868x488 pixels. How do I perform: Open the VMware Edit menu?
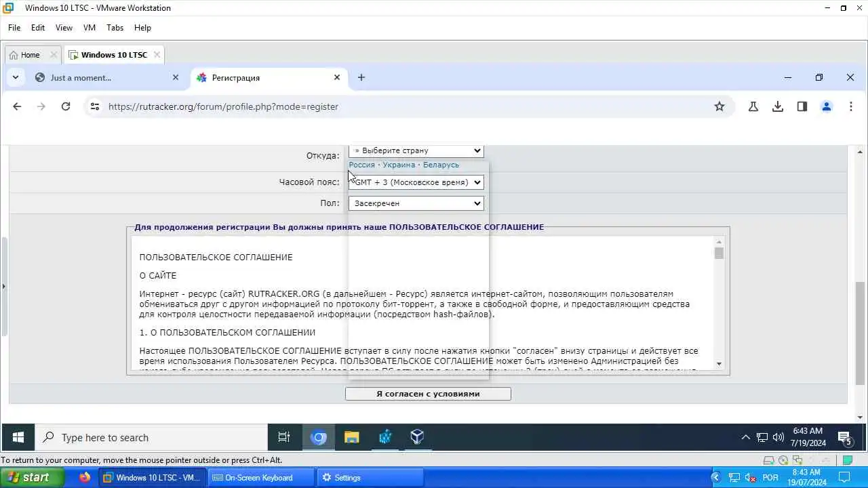click(x=38, y=28)
